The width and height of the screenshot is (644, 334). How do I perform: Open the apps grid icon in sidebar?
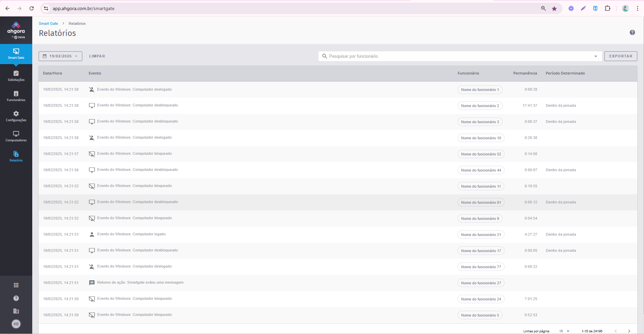[16, 285]
